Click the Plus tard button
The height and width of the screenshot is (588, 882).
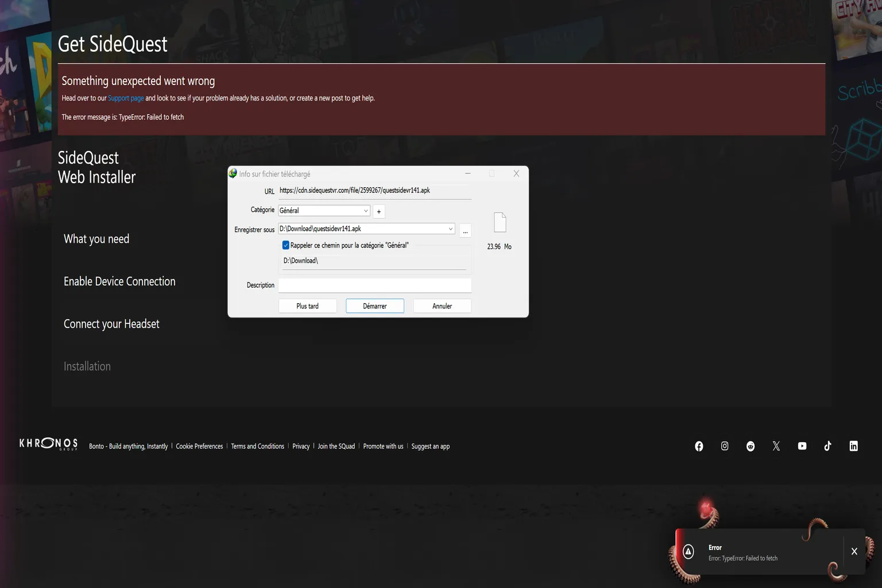point(308,306)
